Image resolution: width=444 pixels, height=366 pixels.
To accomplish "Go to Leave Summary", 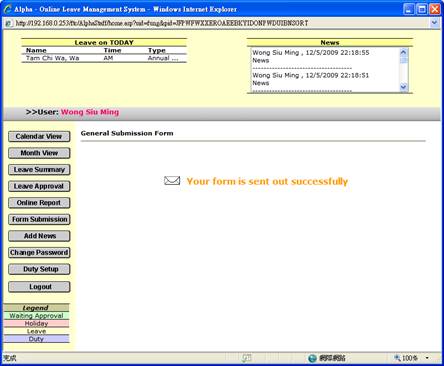I will (x=39, y=170).
